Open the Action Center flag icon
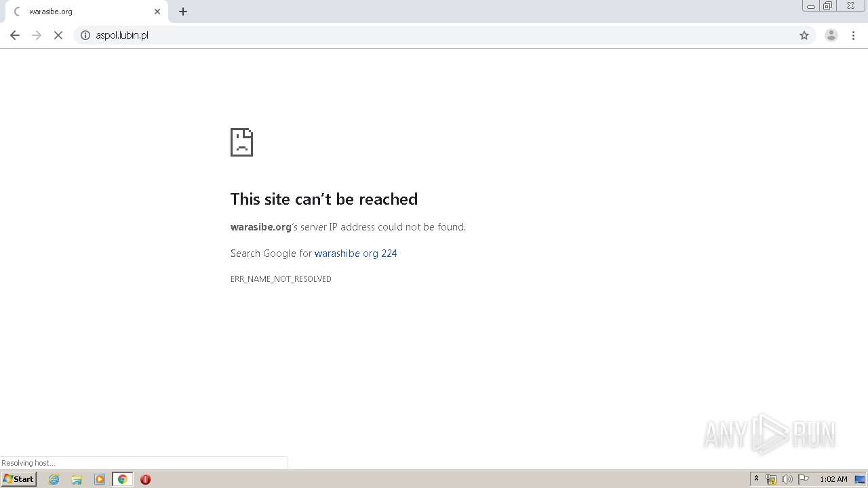 click(x=804, y=479)
